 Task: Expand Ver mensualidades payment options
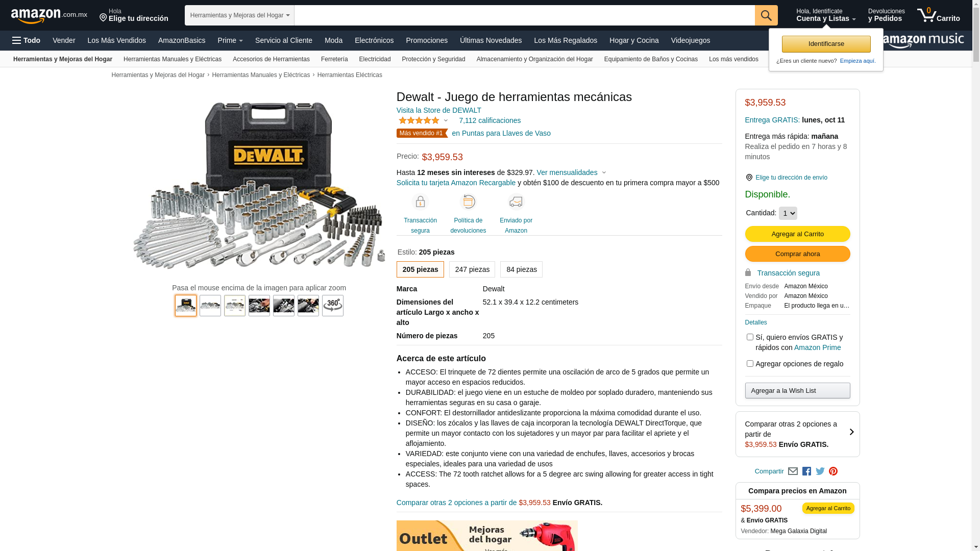pyautogui.click(x=571, y=172)
